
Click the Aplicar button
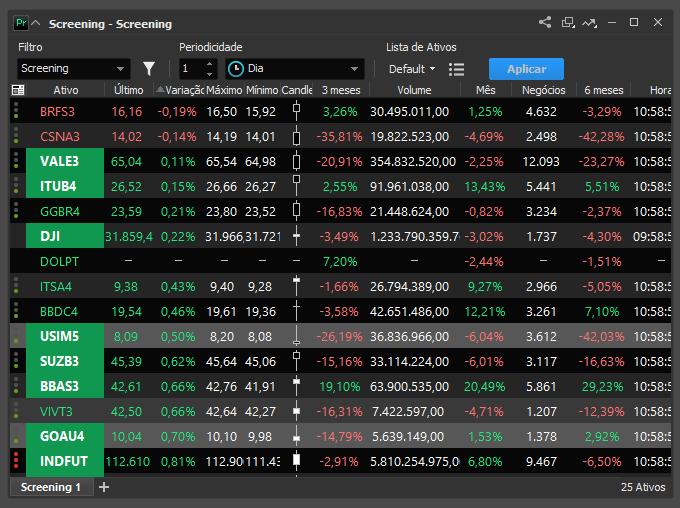coord(526,69)
